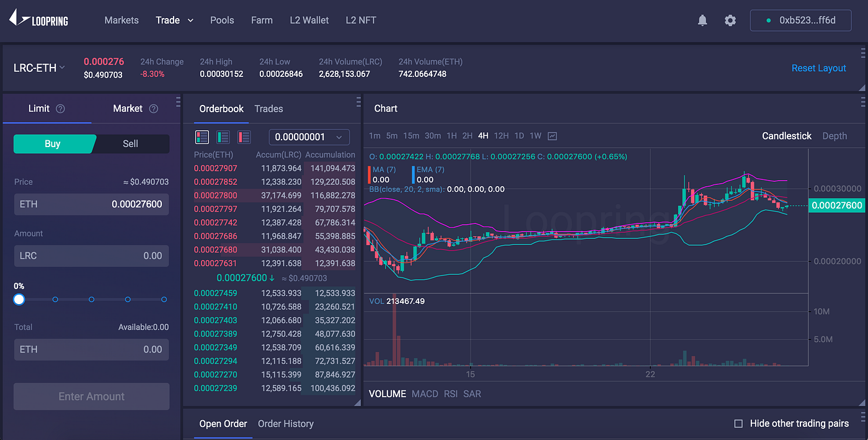Select the 12H timeframe
Viewport: 868px width, 440px height.
(501, 136)
